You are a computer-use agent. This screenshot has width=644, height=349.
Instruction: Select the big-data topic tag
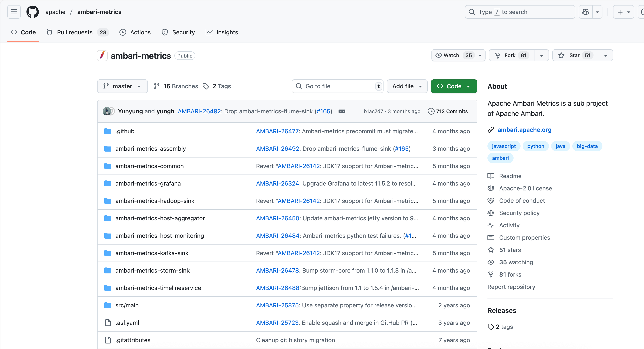click(x=587, y=146)
